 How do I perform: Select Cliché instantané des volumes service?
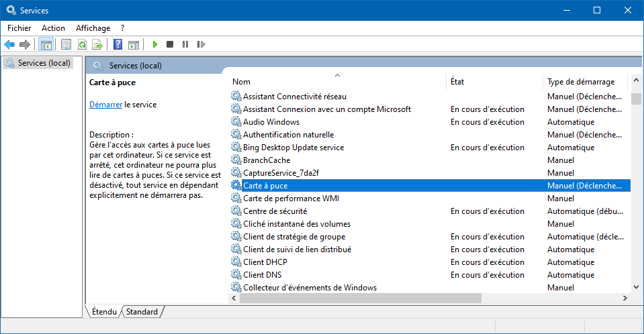297,223
